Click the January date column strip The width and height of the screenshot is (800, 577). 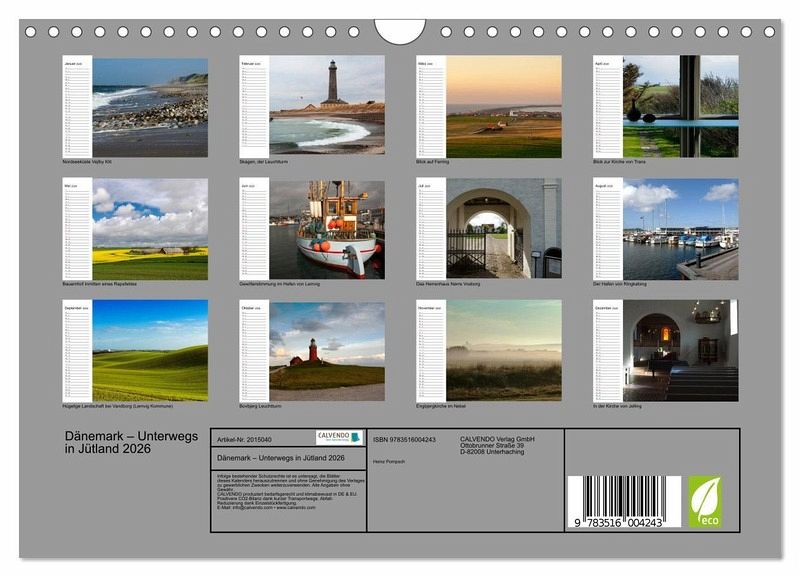click(77, 107)
